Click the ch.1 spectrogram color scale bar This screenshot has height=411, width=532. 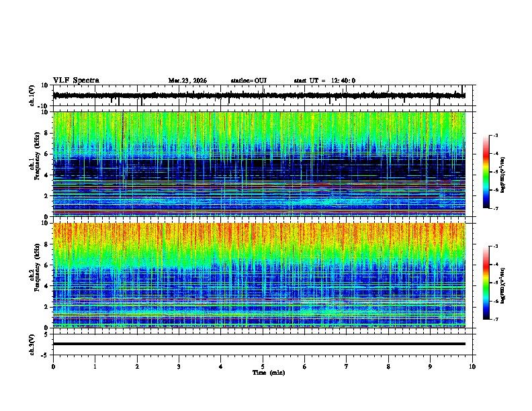486,172
